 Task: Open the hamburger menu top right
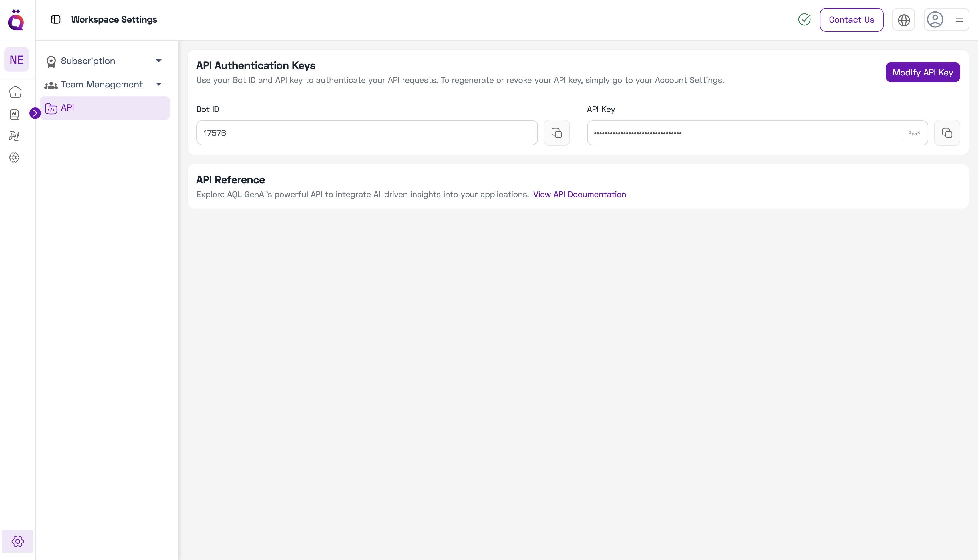coord(959,20)
